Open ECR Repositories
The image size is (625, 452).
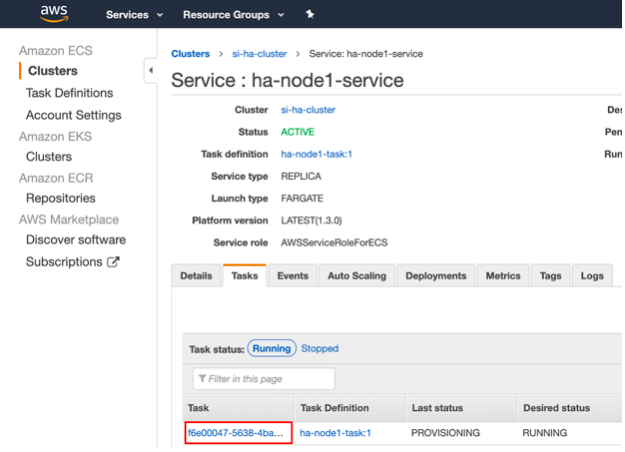61,198
